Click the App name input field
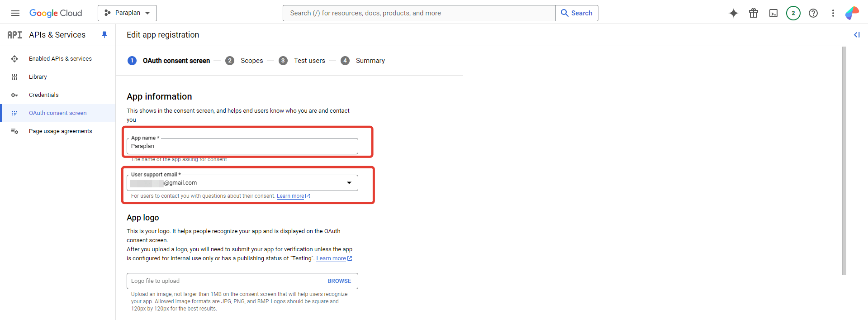The width and height of the screenshot is (868, 320). click(x=242, y=146)
